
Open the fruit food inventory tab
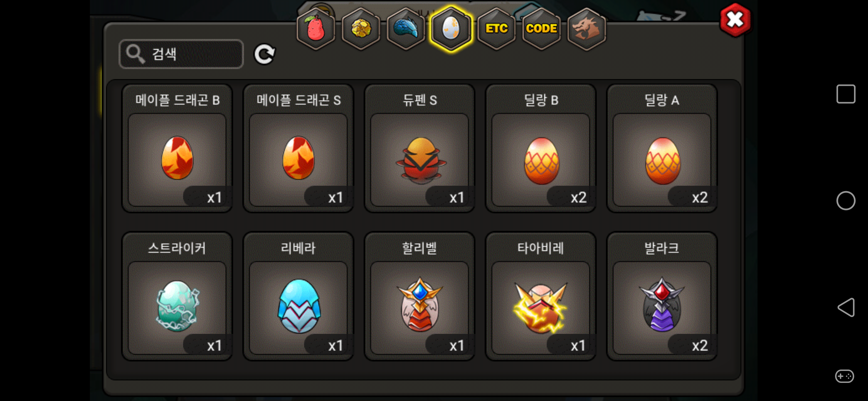point(316,29)
